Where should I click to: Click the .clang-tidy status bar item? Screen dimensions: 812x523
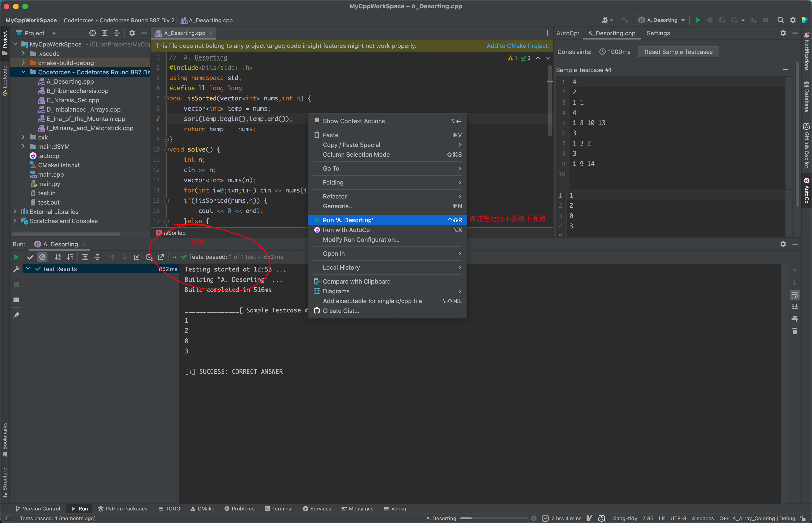point(624,518)
